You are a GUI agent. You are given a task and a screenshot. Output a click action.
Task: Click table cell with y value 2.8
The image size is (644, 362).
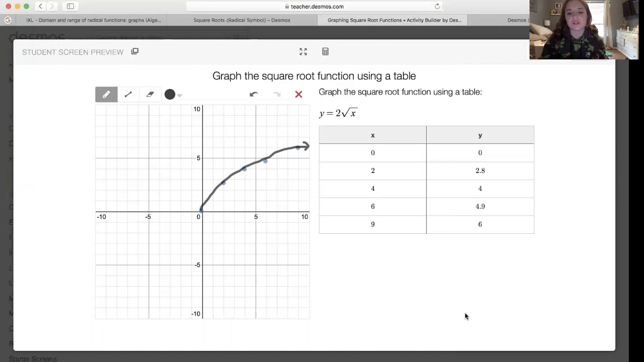coord(480,171)
